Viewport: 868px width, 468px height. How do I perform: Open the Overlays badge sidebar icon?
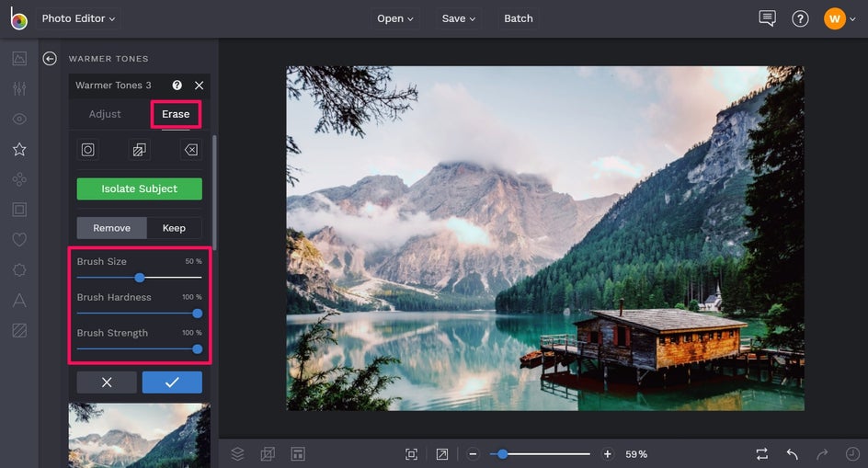[19, 269]
